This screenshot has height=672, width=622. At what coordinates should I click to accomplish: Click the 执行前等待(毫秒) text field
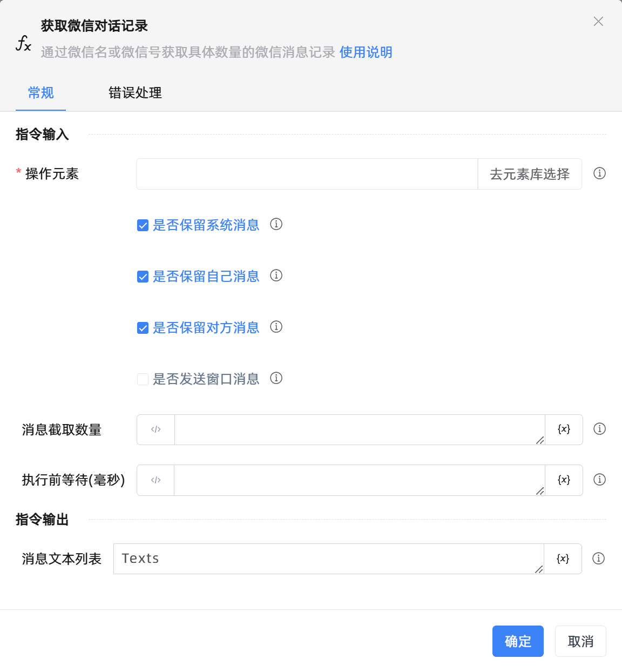pos(360,480)
